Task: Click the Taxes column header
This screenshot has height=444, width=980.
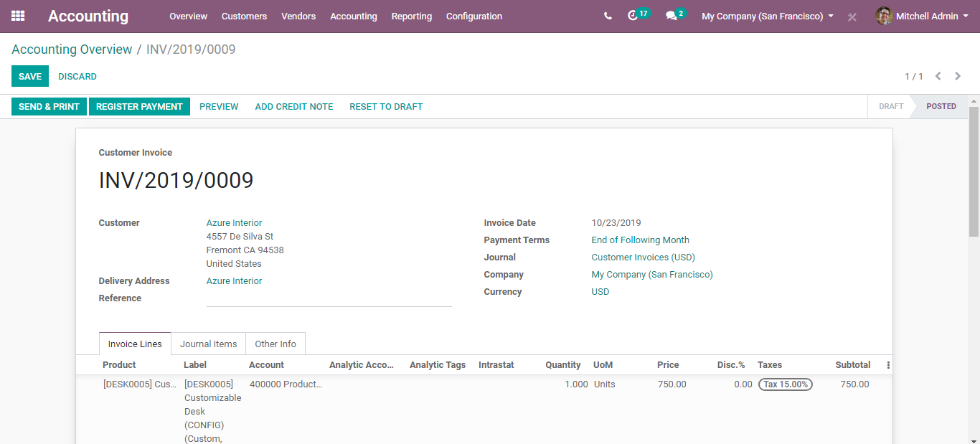Action: click(770, 365)
